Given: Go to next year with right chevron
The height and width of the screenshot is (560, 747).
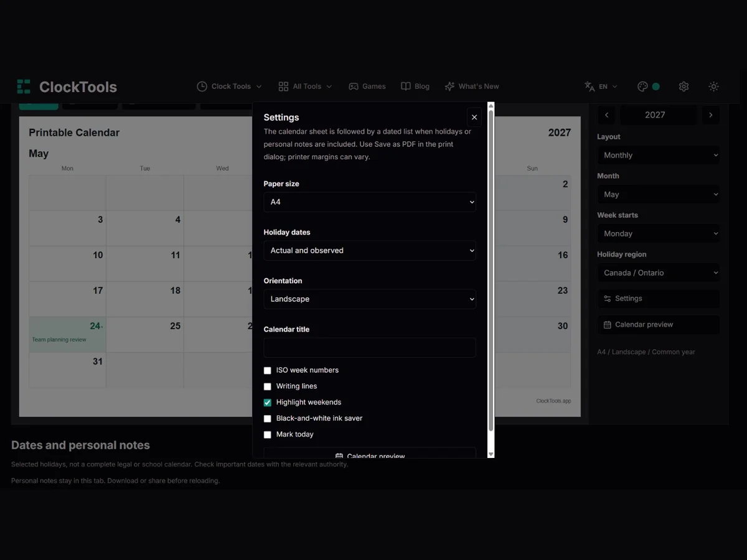Looking at the screenshot, I should pyautogui.click(x=710, y=115).
